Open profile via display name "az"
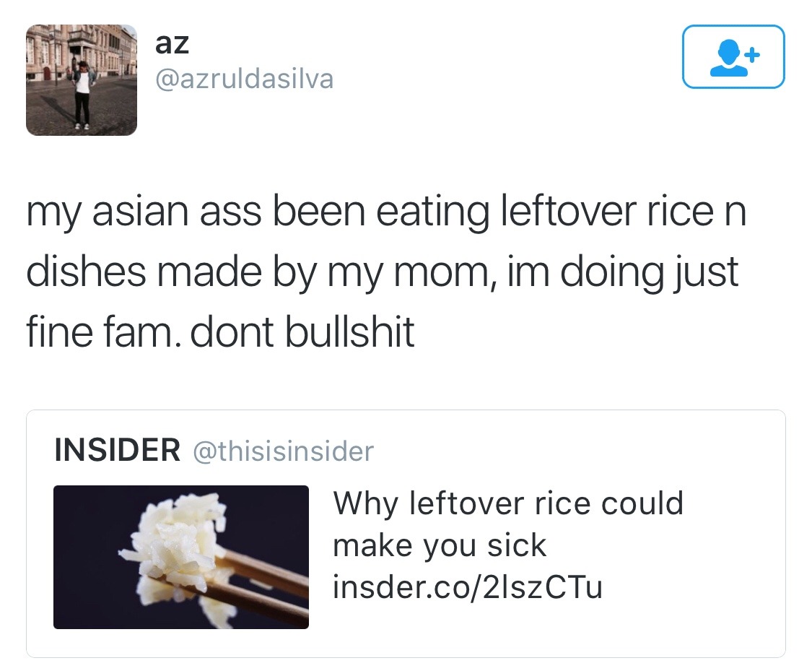Image resolution: width=812 pixels, height=671 pixels. (x=172, y=43)
